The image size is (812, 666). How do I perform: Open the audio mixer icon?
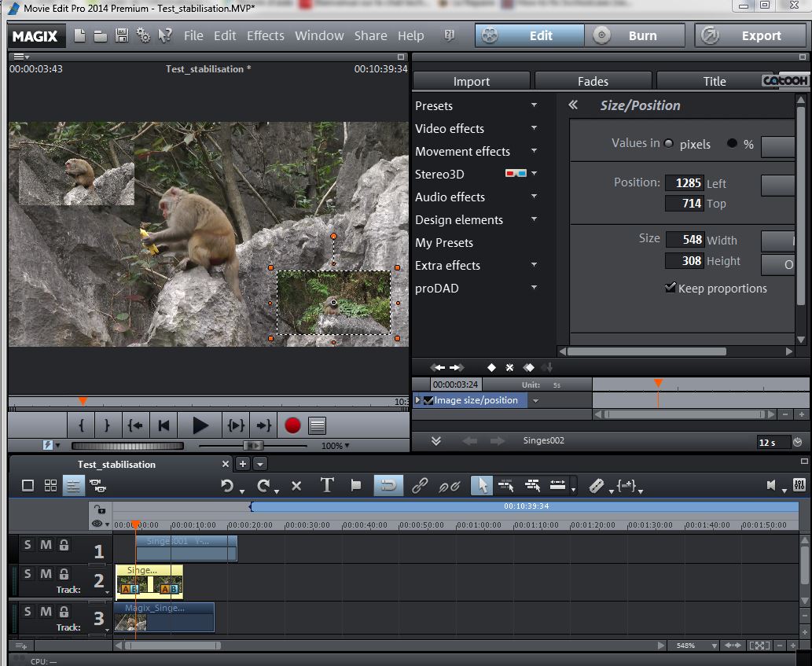coord(799,484)
